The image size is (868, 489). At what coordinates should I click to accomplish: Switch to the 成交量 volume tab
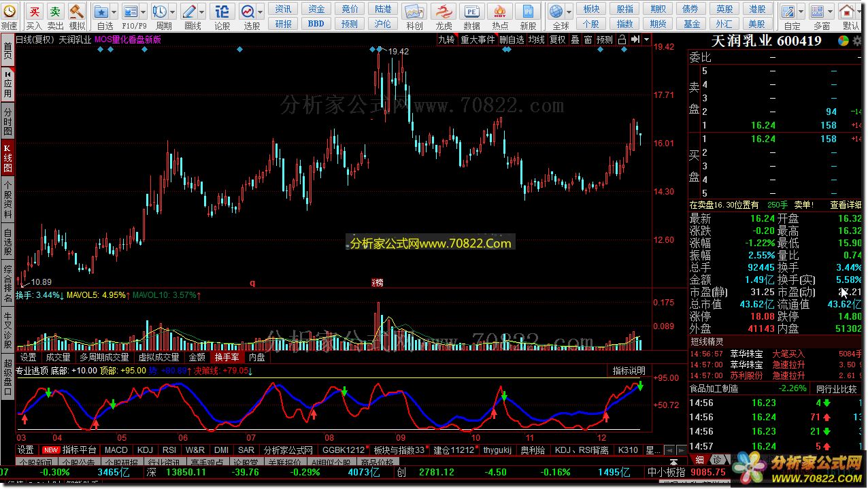click(57, 357)
